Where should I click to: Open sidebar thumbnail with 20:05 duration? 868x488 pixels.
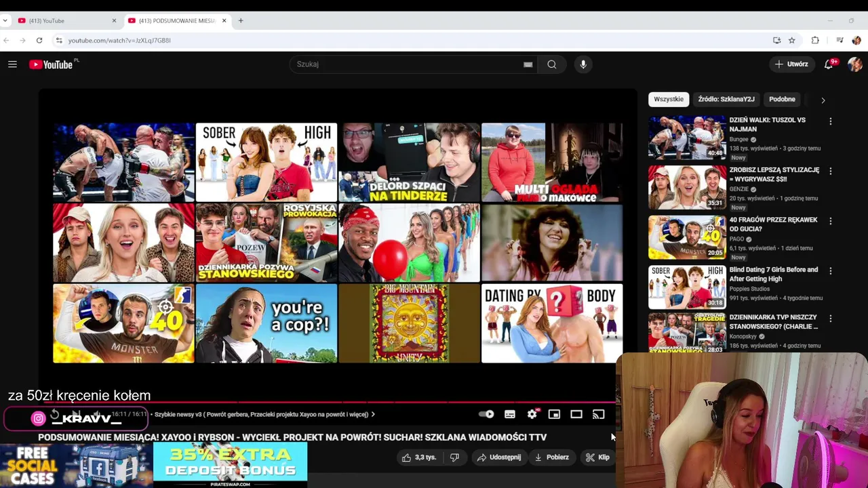click(x=687, y=237)
